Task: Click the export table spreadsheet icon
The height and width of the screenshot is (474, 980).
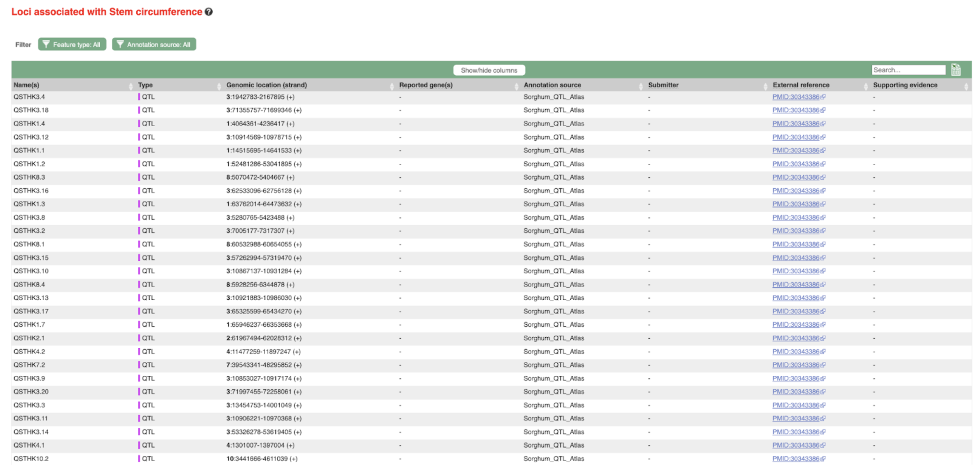Action: pyautogui.click(x=955, y=70)
